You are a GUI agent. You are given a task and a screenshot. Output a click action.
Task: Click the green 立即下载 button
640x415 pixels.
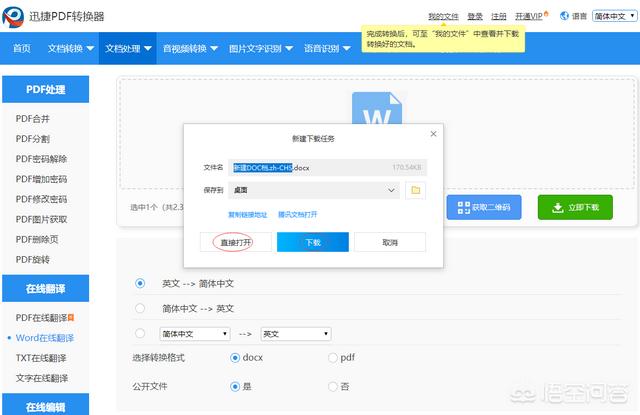(x=575, y=207)
